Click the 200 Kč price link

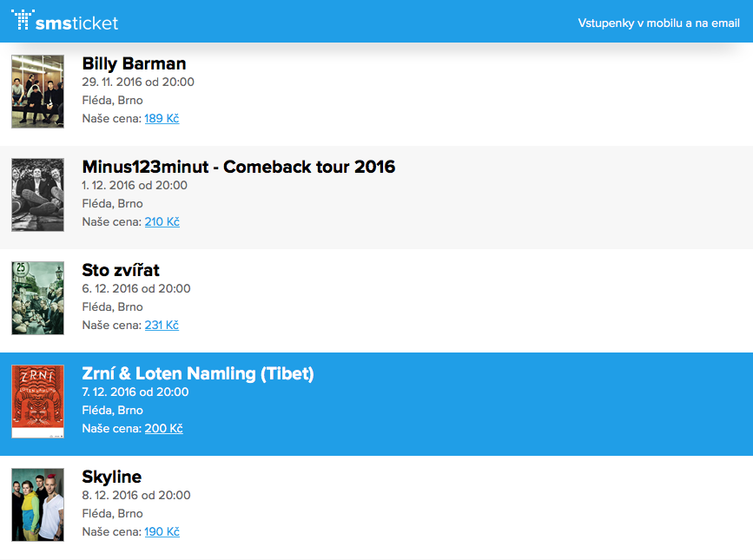(163, 428)
